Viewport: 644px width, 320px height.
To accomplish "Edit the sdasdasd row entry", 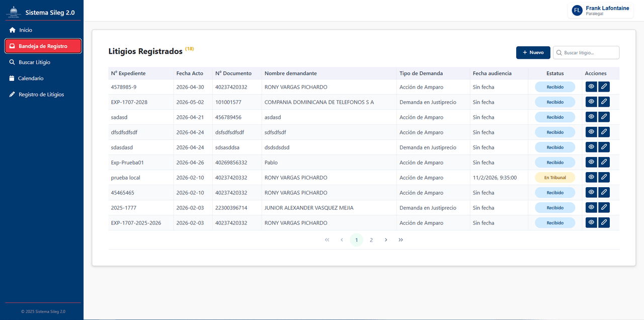I will [x=604, y=147].
